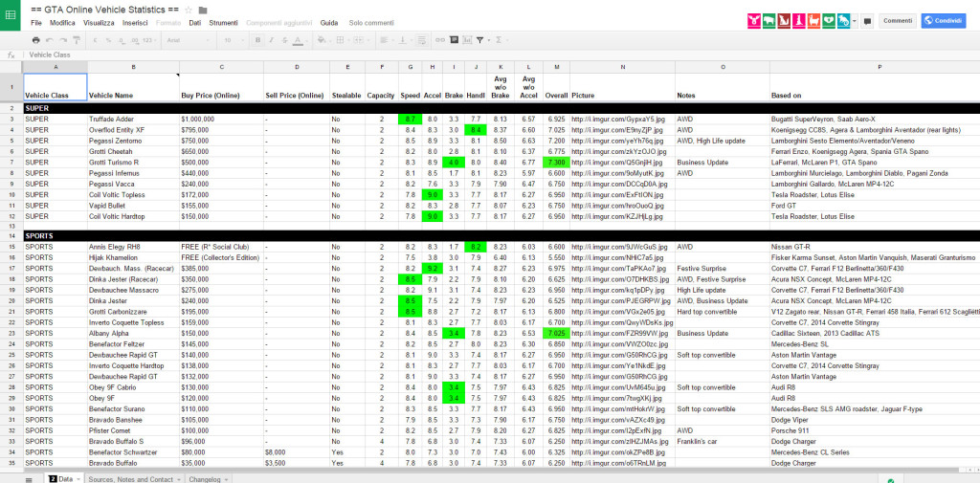
Task: Click the green buffalo viewer avatar
Action: [768, 21]
